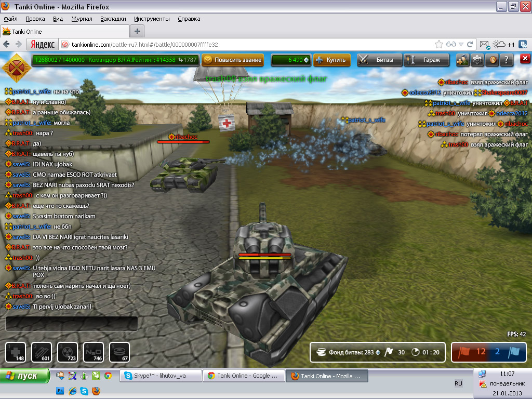This screenshot has width=532, height=399.
Task: Click own tank health and reload bars
Action: (264, 256)
